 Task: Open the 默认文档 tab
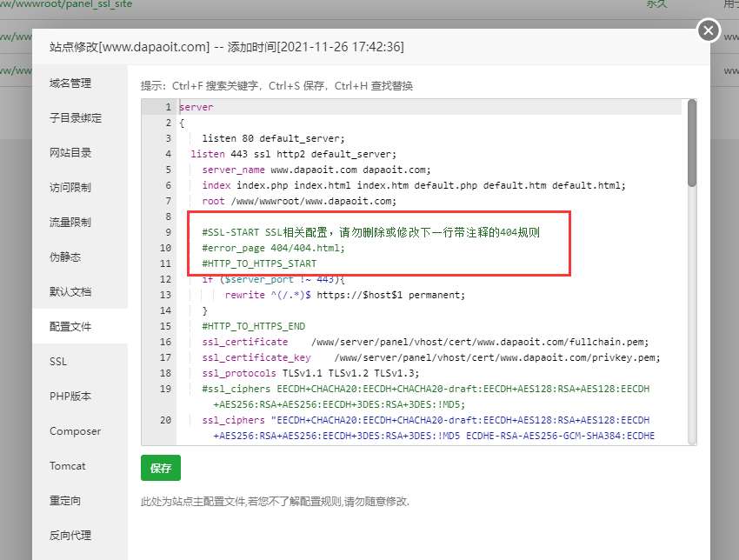point(70,292)
